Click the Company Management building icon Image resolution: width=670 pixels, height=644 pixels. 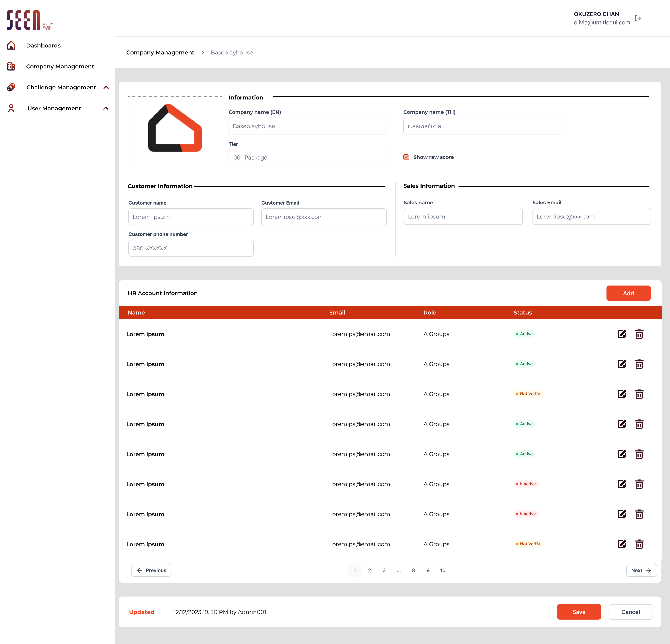pyautogui.click(x=11, y=66)
